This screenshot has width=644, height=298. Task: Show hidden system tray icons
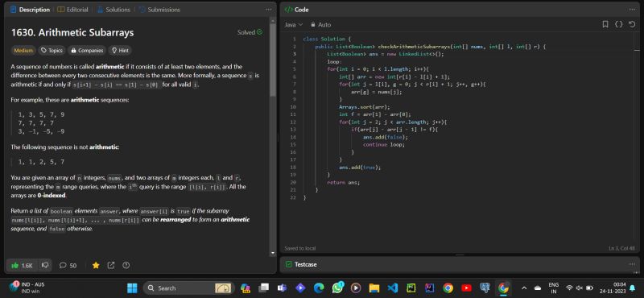[524, 288]
